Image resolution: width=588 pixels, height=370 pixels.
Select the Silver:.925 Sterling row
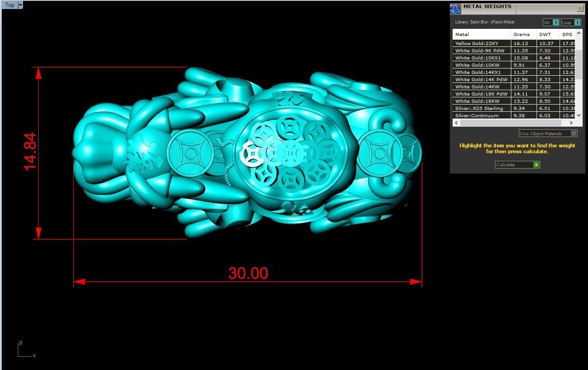[514, 108]
